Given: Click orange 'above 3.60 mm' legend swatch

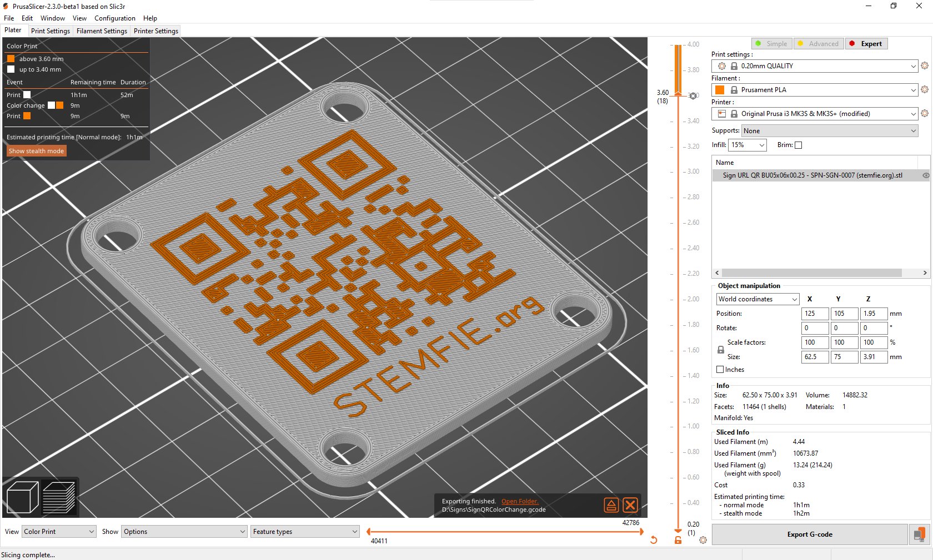Looking at the screenshot, I should tap(11, 58).
